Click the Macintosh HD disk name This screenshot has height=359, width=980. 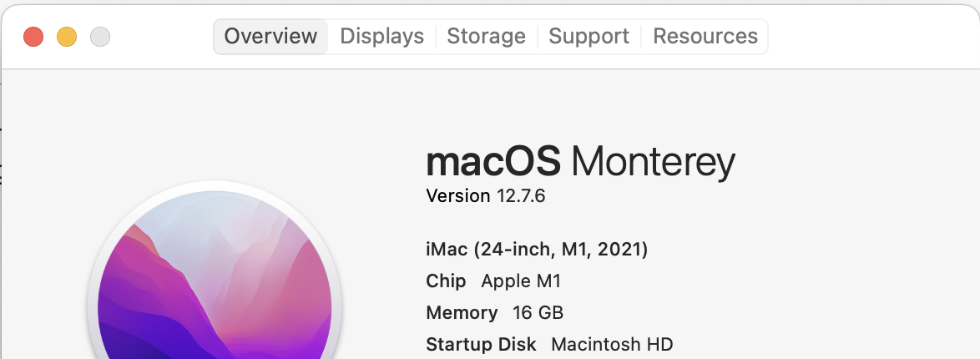(x=612, y=344)
